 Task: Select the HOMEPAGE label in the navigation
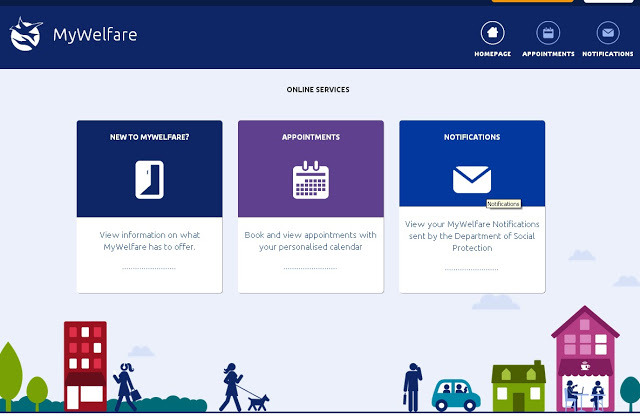(x=491, y=54)
